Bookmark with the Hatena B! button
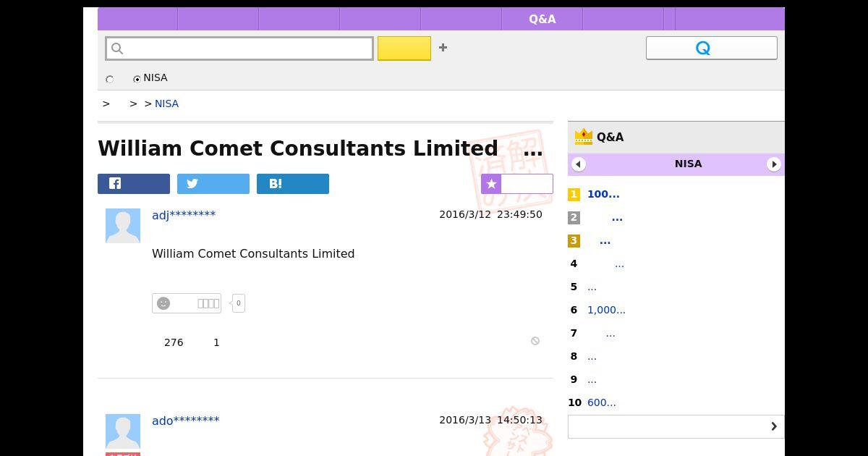The height and width of the screenshot is (456, 868). [x=293, y=184]
